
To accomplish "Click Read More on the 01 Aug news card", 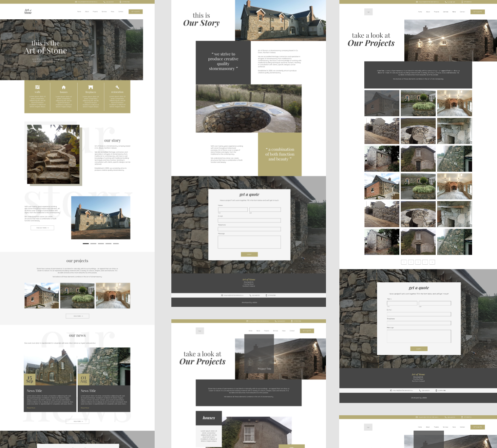I will (x=85, y=408).
